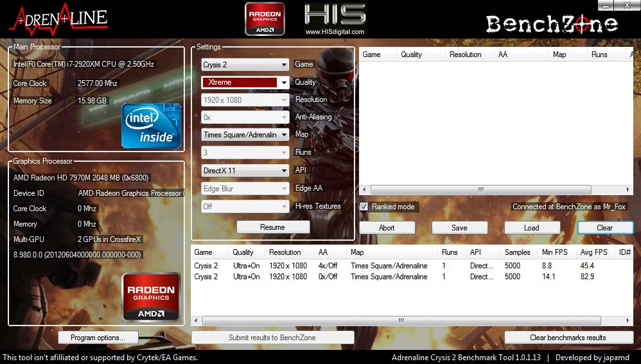641x364 pixels.
Task: Select the benchmark row with 82.9 Avg FPS
Action: pyautogui.click(x=412, y=277)
